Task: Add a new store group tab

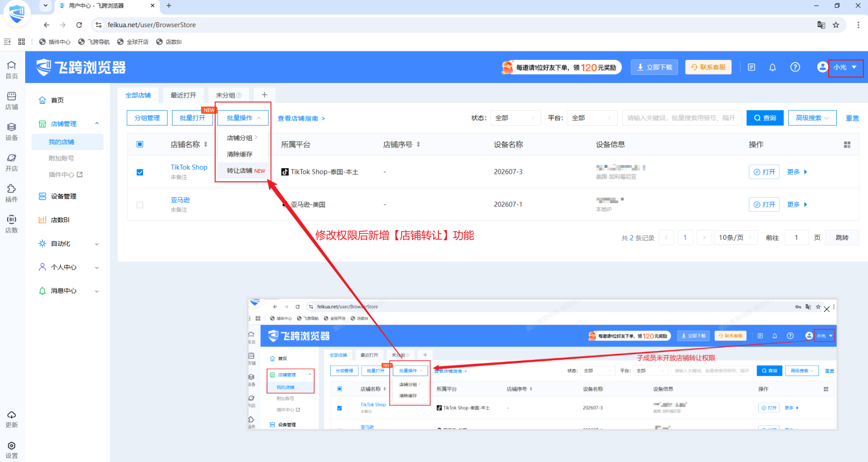Action: 264,95
